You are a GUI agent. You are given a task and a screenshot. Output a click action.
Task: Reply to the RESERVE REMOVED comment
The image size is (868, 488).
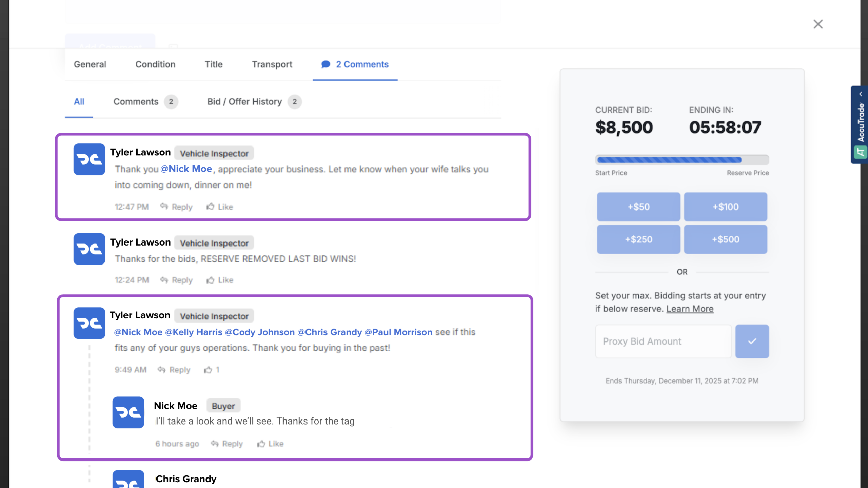(182, 280)
